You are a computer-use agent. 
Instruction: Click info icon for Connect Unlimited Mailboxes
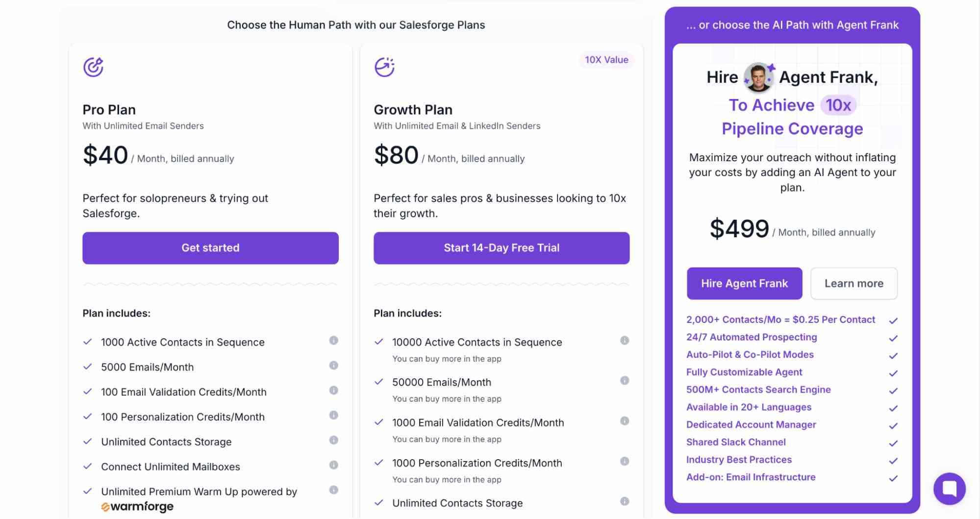(x=334, y=465)
